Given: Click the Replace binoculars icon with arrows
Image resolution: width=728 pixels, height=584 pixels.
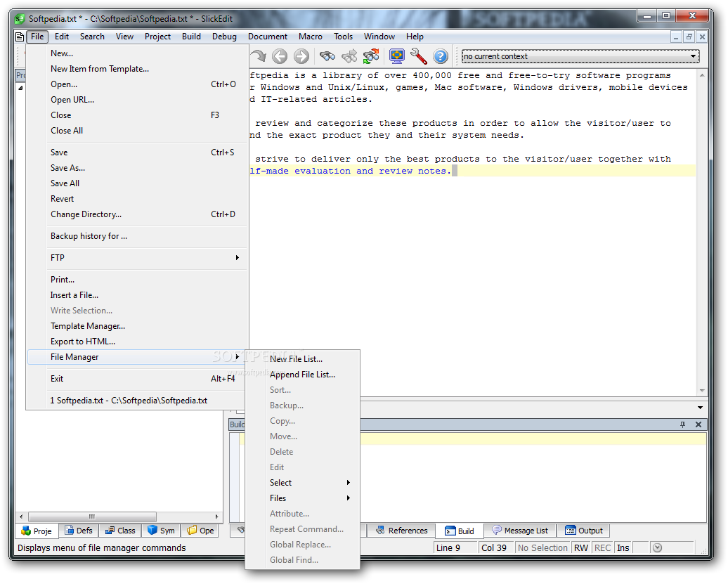Looking at the screenshot, I should click(x=371, y=56).
